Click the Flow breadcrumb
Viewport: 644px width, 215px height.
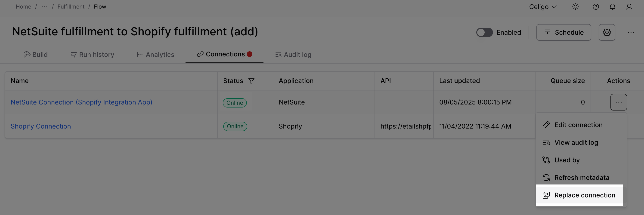tap(100, 7)
